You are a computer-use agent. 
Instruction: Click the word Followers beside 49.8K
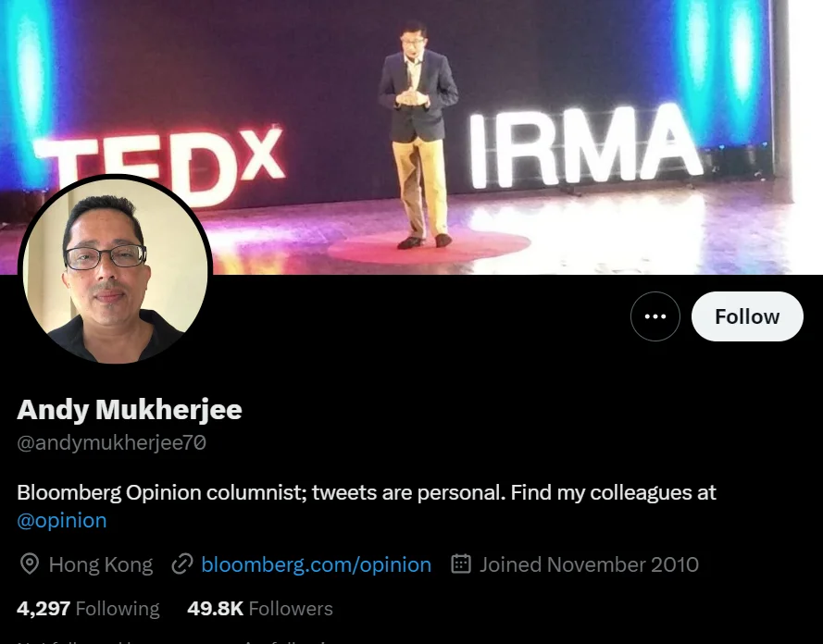(291, 608)
